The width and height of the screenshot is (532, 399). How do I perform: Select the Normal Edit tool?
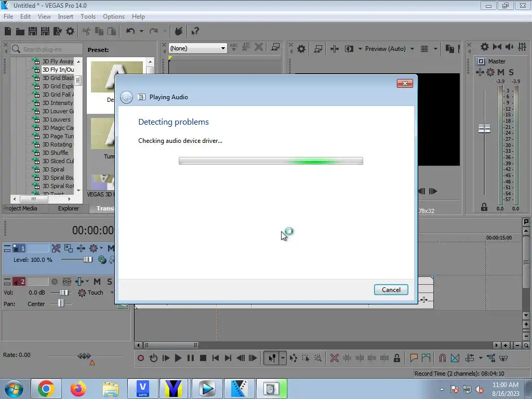[272, 358]
